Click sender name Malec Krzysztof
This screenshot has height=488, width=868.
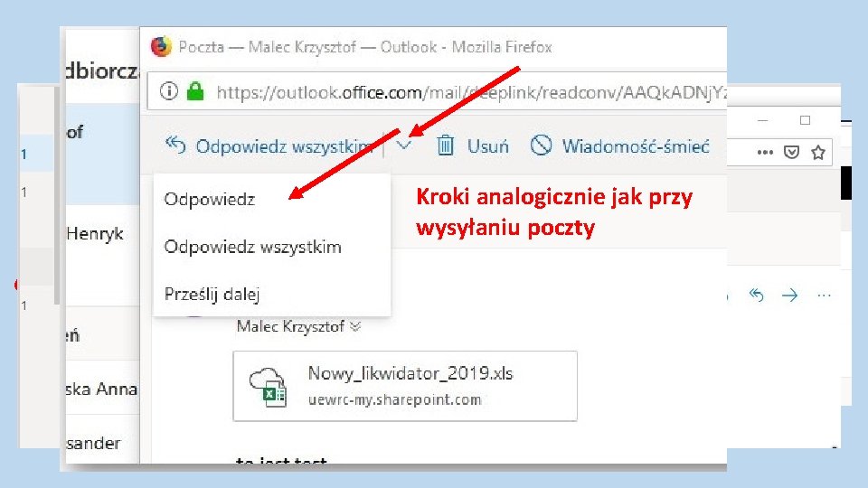[290, 326]
